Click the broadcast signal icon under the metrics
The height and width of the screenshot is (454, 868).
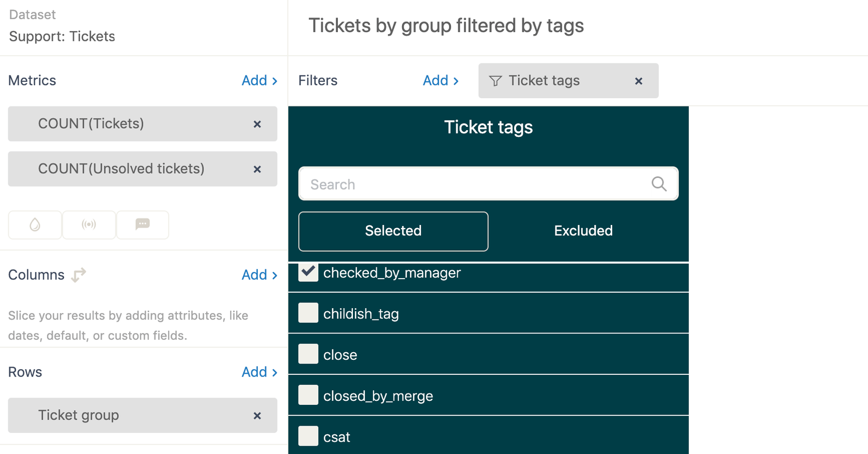pos(89,224)
